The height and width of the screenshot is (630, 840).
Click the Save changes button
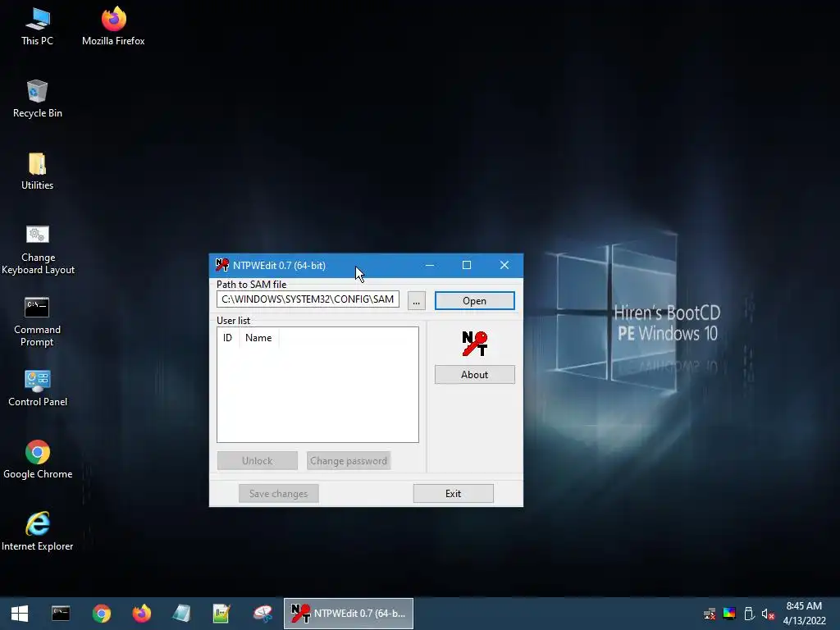[x=279, y=493]
